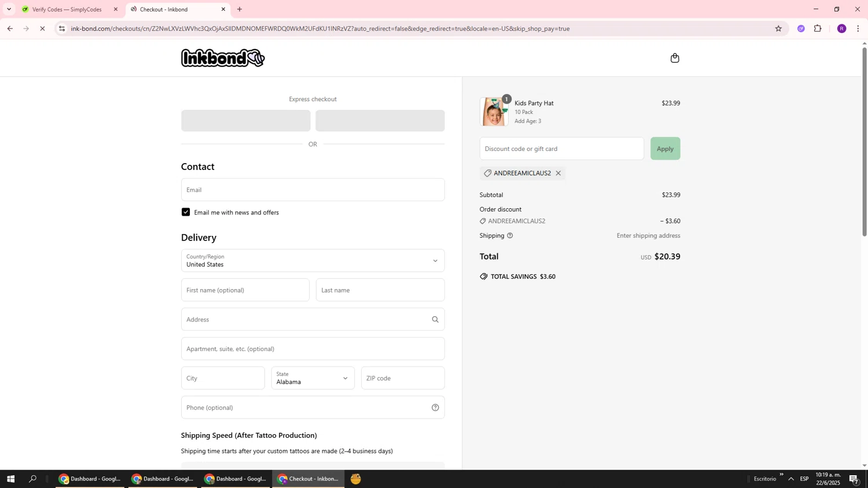This screenshot has height=488, width=868.
Task: Show hidden system tray icons
Action: 791,479
